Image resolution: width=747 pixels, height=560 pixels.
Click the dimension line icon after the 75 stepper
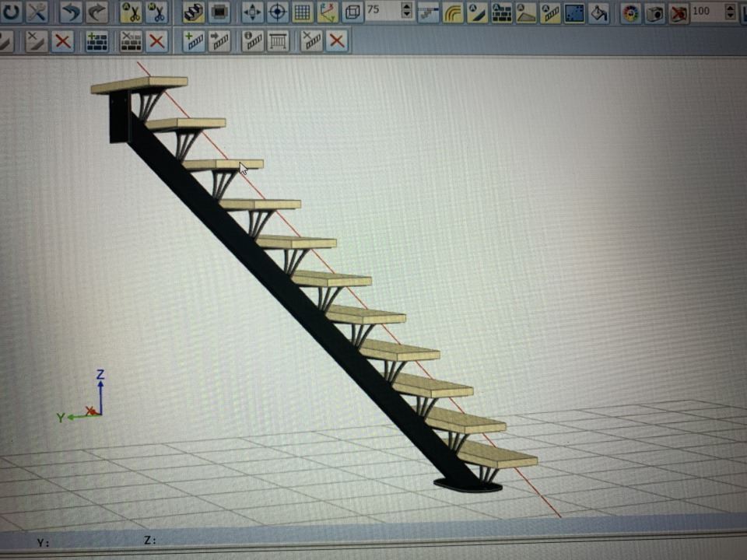tap(428, 14)
